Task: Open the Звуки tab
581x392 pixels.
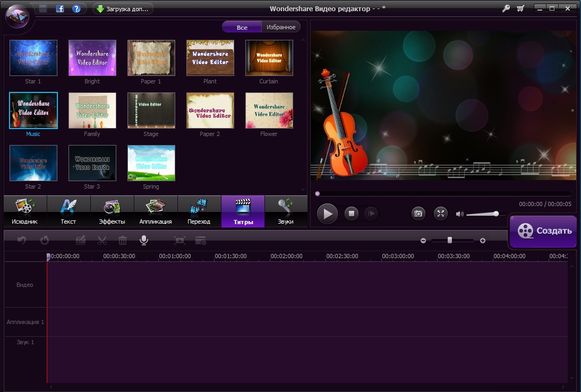Action: (286, 211)
